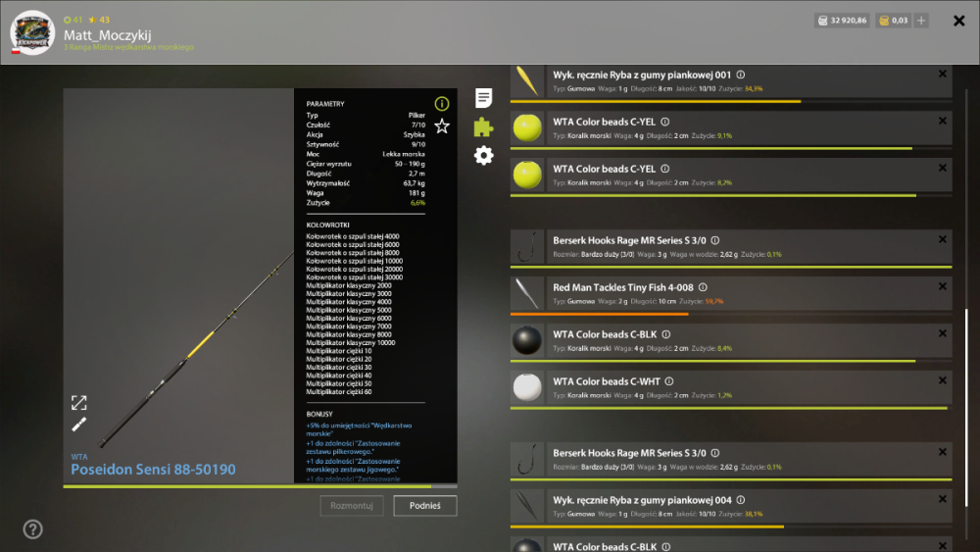The height and width of the screenshot is (552, 980).
Task: Open the gear settings icon
Action: (483, 155)
